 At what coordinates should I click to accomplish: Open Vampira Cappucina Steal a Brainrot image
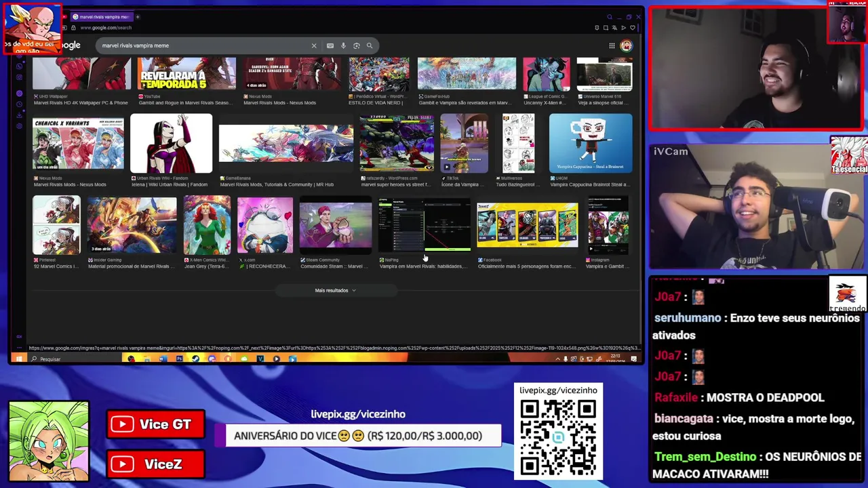591,143
